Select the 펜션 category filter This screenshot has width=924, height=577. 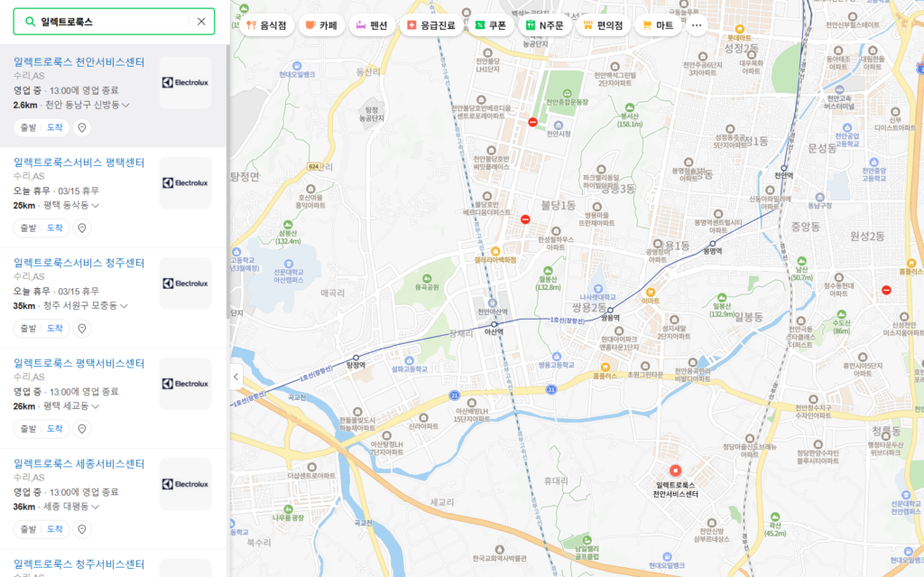[x=372, y=25]
